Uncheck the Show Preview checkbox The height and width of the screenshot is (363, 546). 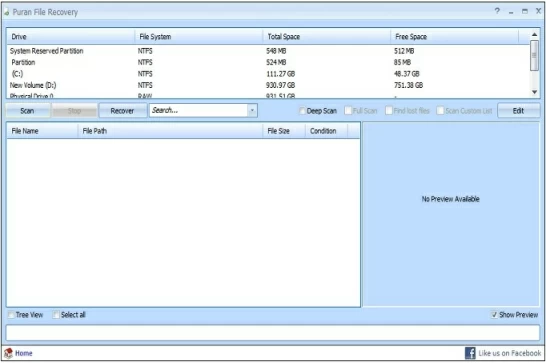[x=494, y=315]
